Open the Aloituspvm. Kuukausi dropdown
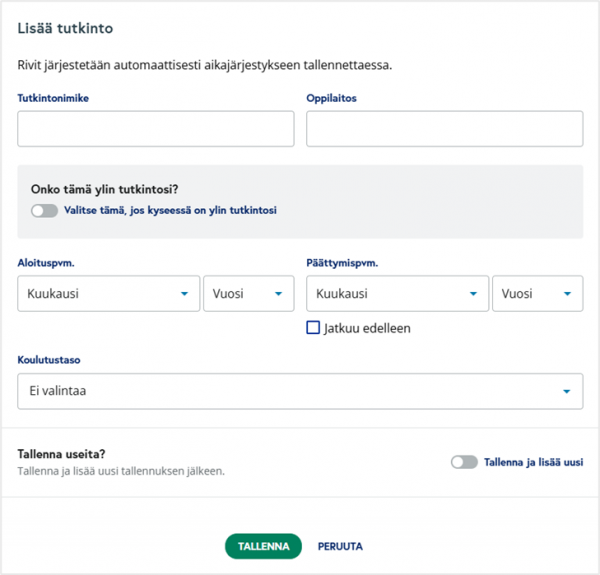This screenshot has width=600, height=575. [109, 293]
